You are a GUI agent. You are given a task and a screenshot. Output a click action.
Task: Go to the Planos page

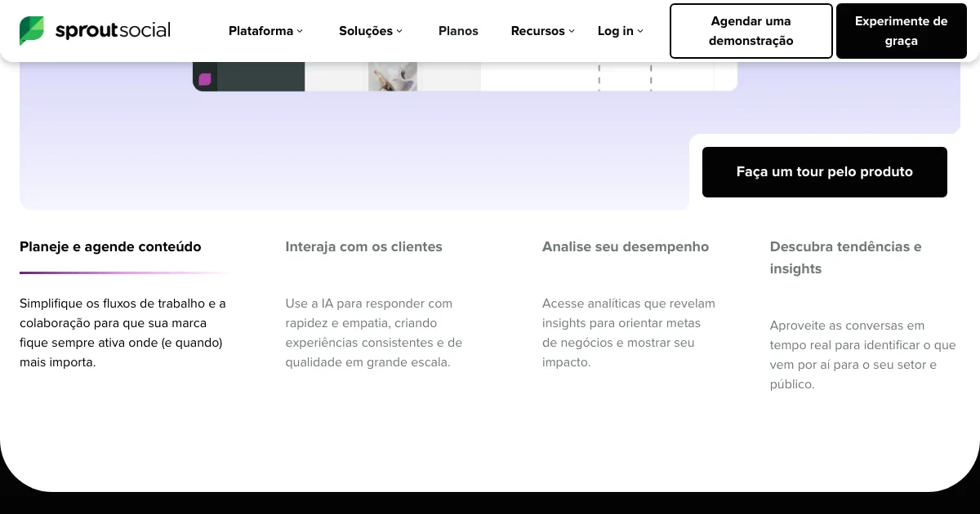pyautogui.click(x=458, y=31)
